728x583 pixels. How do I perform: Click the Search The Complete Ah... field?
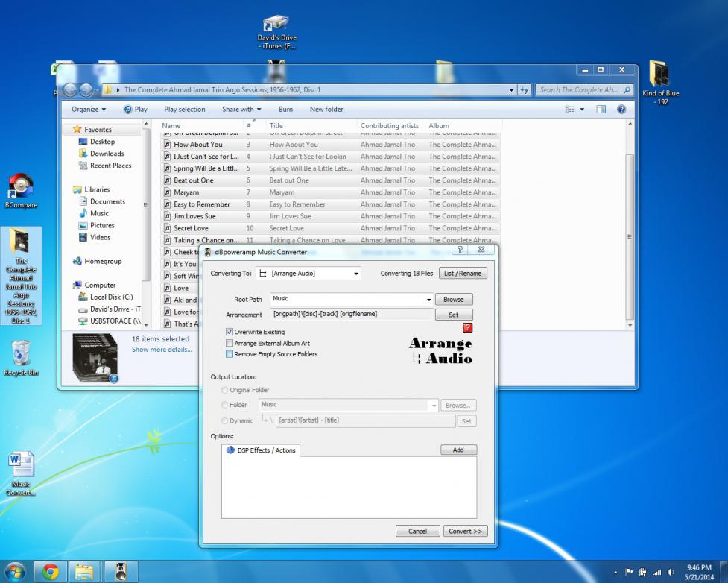pos(579,90)
